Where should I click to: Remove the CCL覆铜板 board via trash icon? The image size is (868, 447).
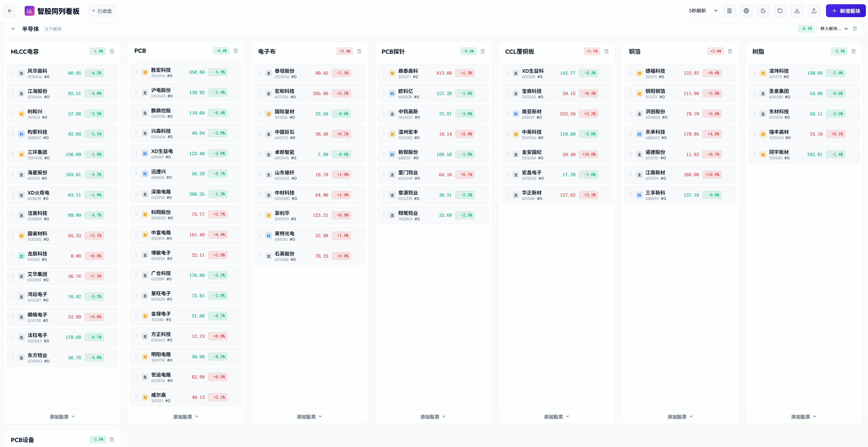pos(606,51)
